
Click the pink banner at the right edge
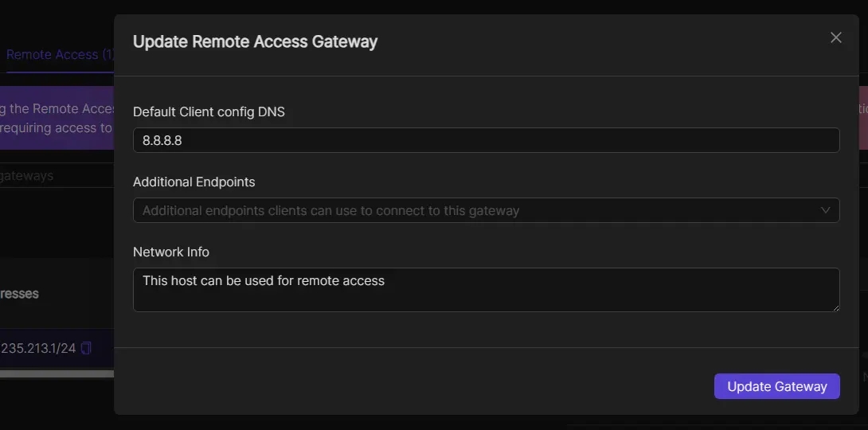[x=863, y=118]
